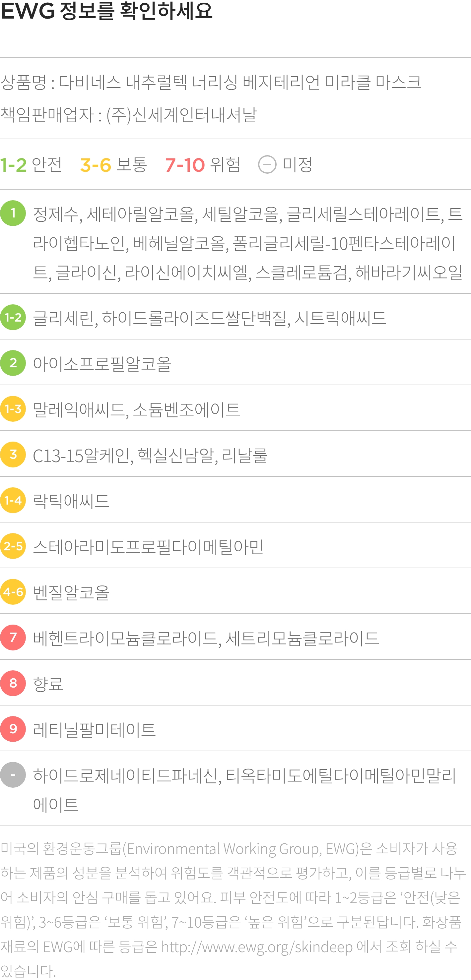The image size is (471, 980).
Task: Click the red grade 8 badge
Action: [13, 683]
